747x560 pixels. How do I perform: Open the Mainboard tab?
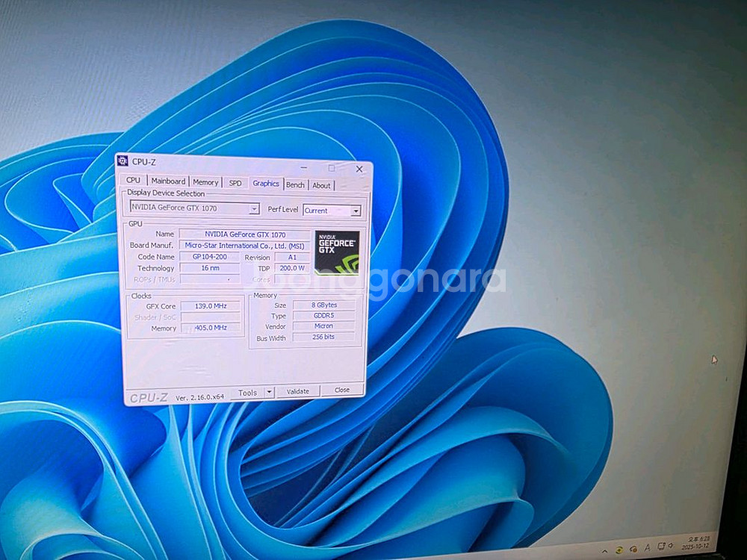pos(168,181)
